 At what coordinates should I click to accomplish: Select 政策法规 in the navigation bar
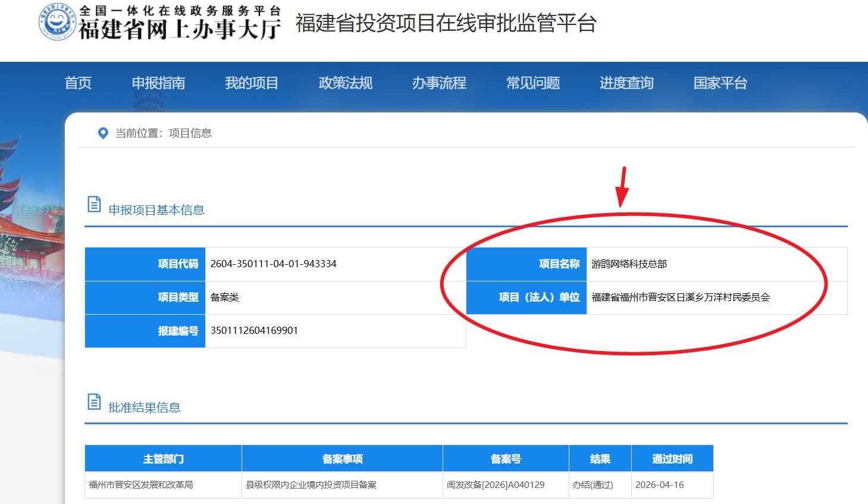click(345, 83)
